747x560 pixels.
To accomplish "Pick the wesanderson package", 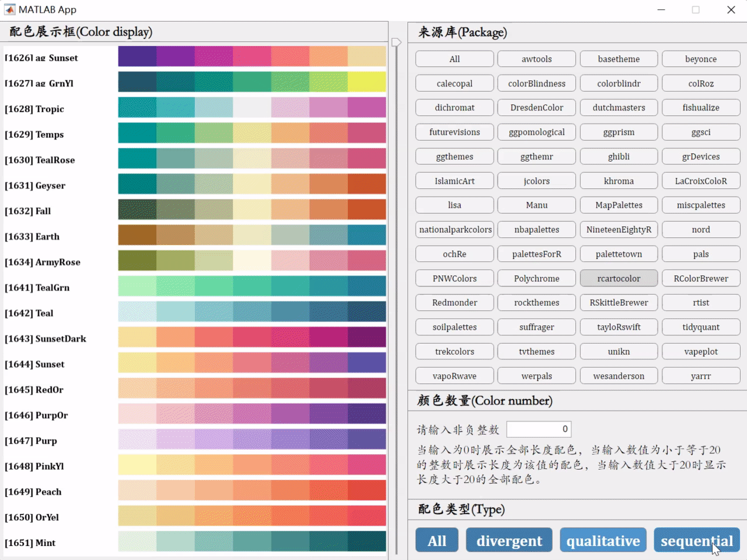I will click(x=619, y=376).
